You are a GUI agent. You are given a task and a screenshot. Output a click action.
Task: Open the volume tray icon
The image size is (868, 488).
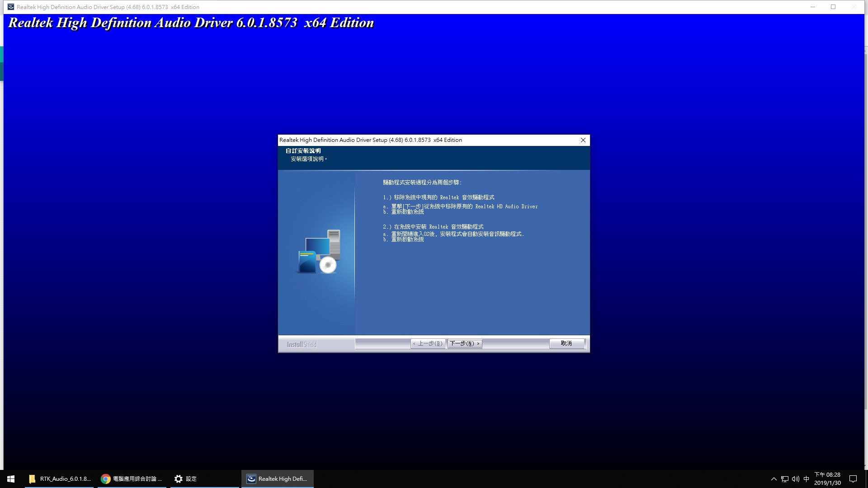pos(795,479)
